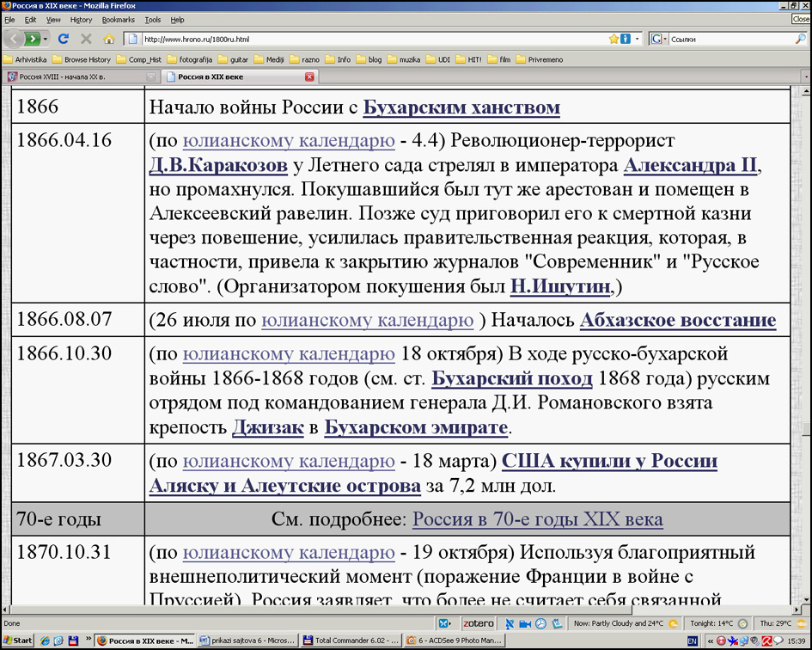Open the Bookmarks menu
This screenshot has width=812, height=650.
click(118, 20)
